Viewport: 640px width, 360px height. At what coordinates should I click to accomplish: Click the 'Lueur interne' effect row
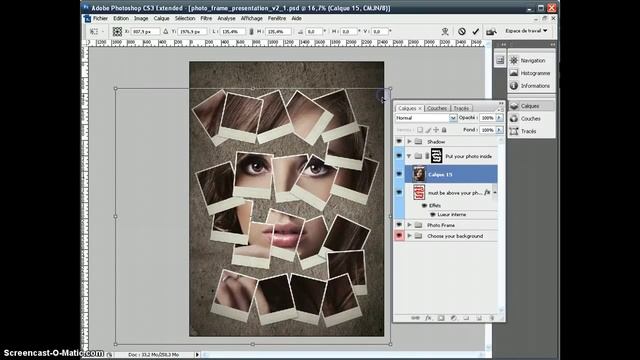point(451,215)
